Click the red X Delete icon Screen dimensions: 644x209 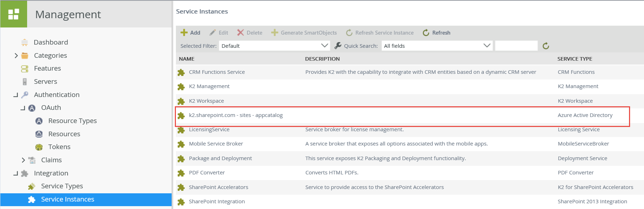click(240, 33)
